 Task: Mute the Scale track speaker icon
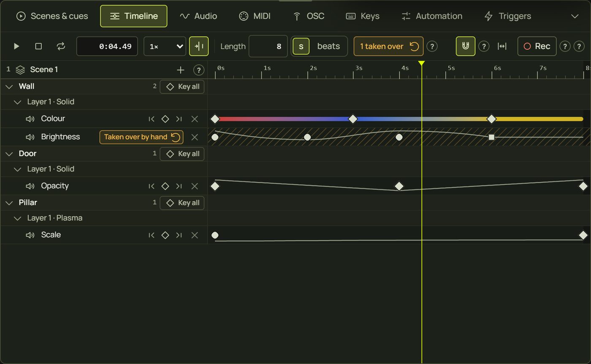30,235
